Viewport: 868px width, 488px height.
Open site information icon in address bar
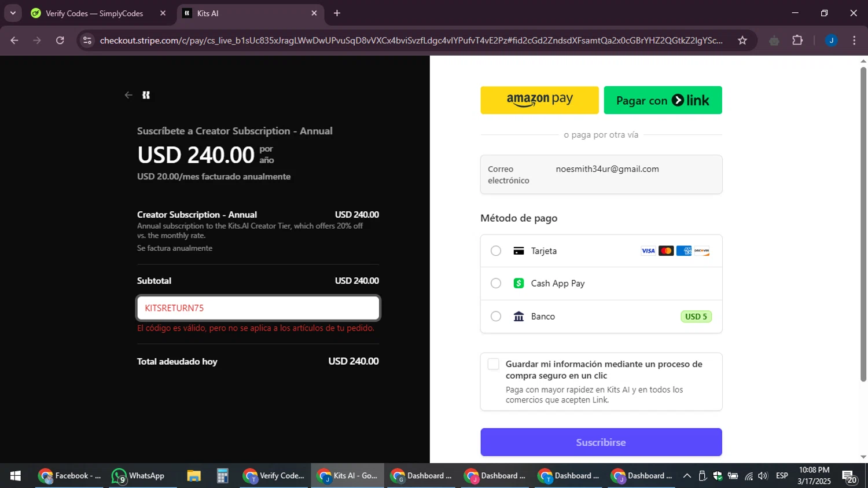point(87,41)
